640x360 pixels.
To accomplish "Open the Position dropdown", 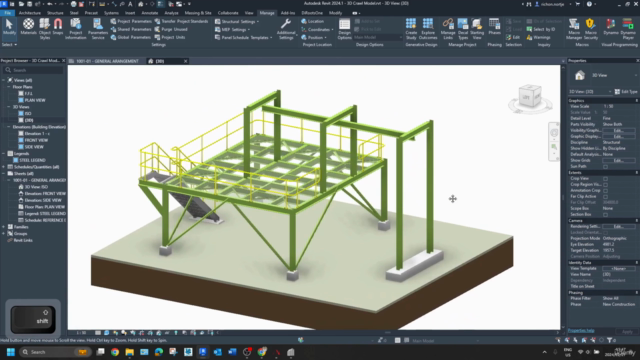I will tap(314, 38).
